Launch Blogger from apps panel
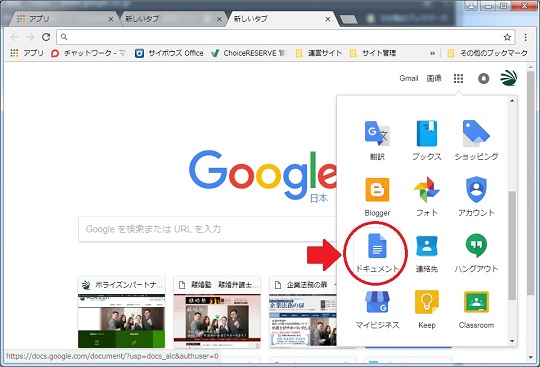The width and height of the screenshot is (540, 367). [x=377, y=197]
